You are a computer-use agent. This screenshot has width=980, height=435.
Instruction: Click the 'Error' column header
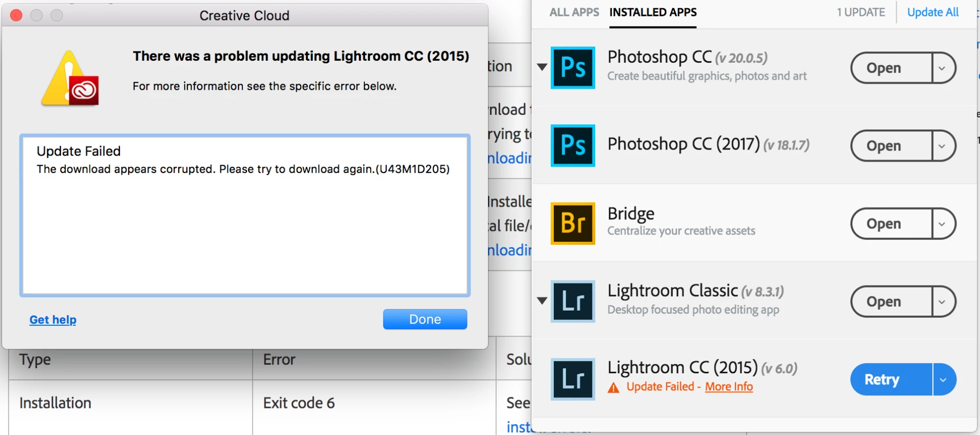click(279, 360)
